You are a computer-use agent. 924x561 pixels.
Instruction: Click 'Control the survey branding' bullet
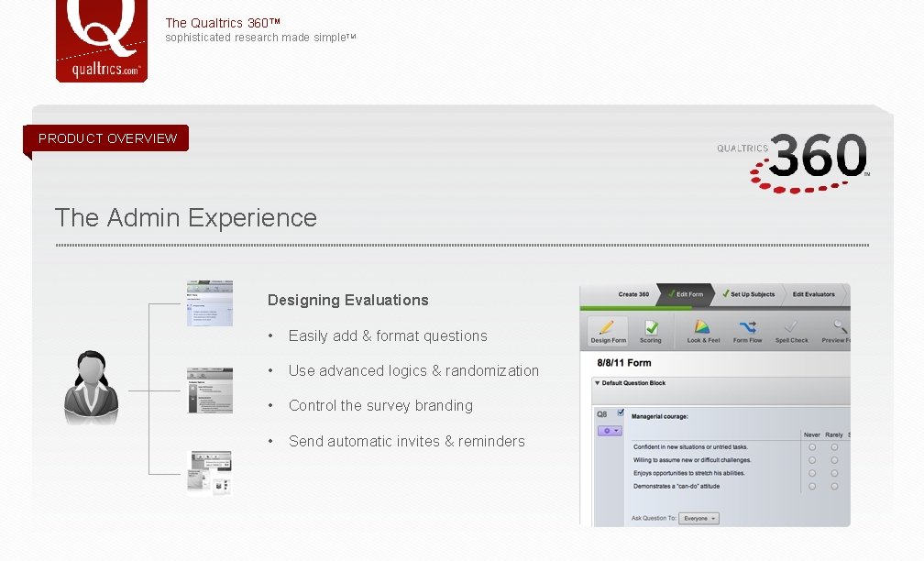tap(380, 406)
